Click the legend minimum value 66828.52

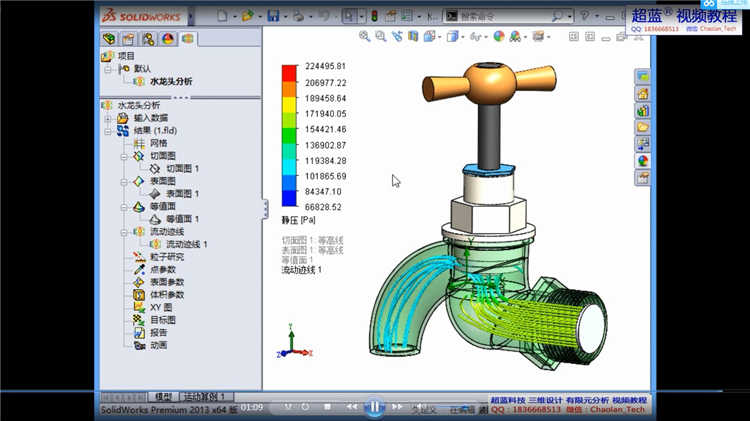[x=323, y=207]
